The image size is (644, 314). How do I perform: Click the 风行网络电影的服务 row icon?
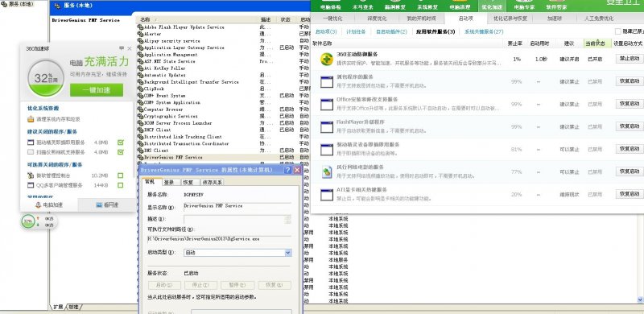pos(327,172)
